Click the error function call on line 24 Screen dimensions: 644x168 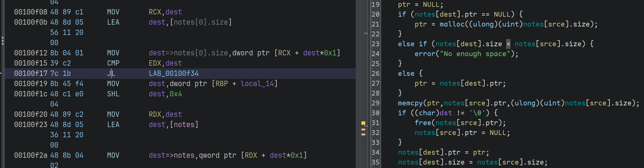[x=425, y=54]
